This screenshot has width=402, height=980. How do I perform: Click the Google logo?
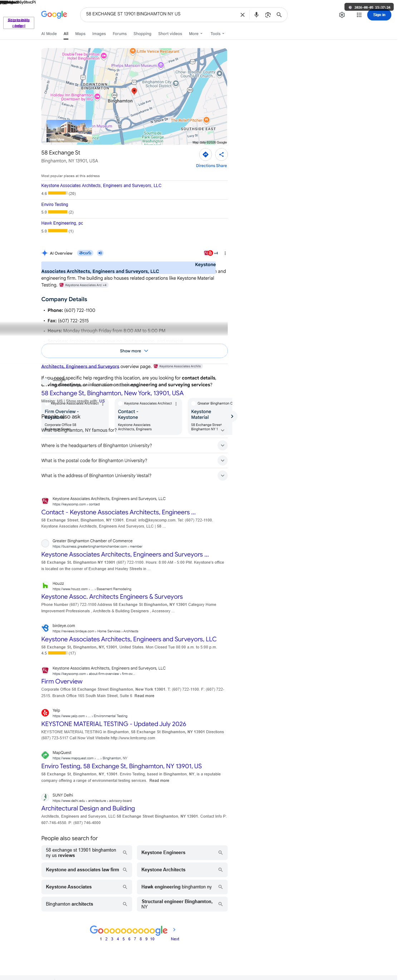55,14
